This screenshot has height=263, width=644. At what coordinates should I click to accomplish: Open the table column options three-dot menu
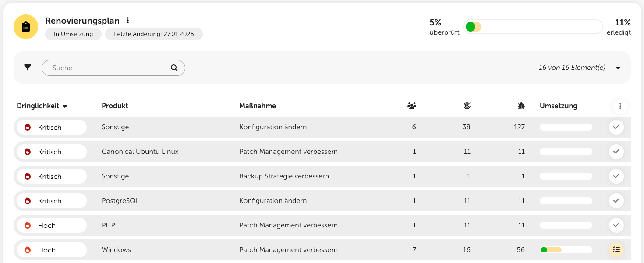pos(620,106)
